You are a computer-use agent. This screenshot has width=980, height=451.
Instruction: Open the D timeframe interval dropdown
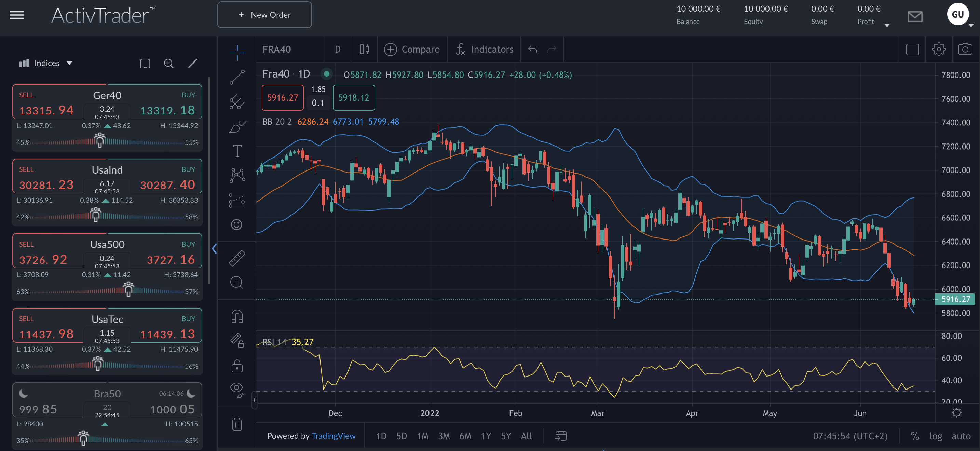[x=338, y=50]
